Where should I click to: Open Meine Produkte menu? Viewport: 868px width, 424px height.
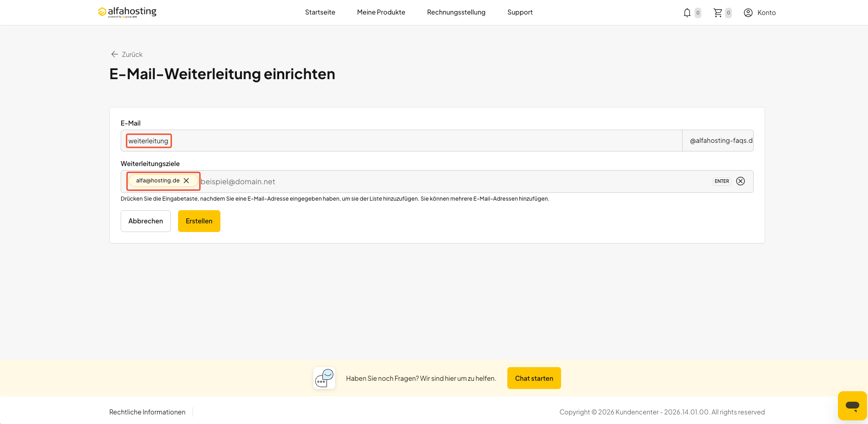coord(381,12)
